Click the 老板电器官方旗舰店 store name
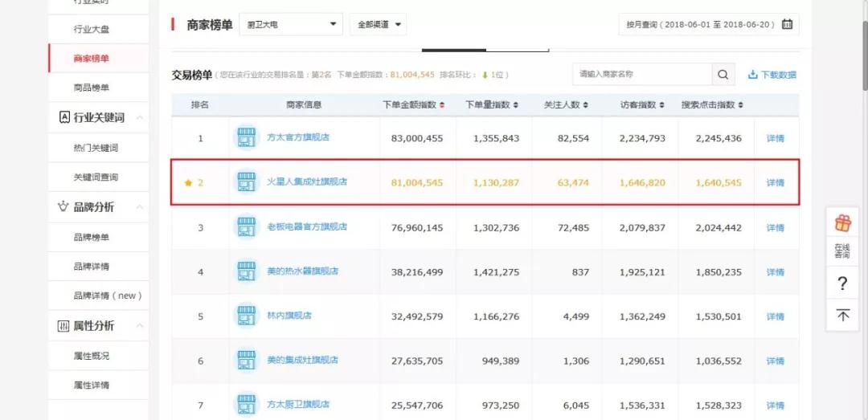 (x=307, y=226)
